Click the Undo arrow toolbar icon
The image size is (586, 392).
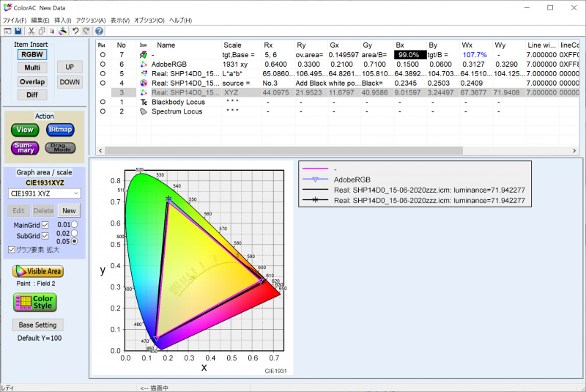(x=75, y=31)
